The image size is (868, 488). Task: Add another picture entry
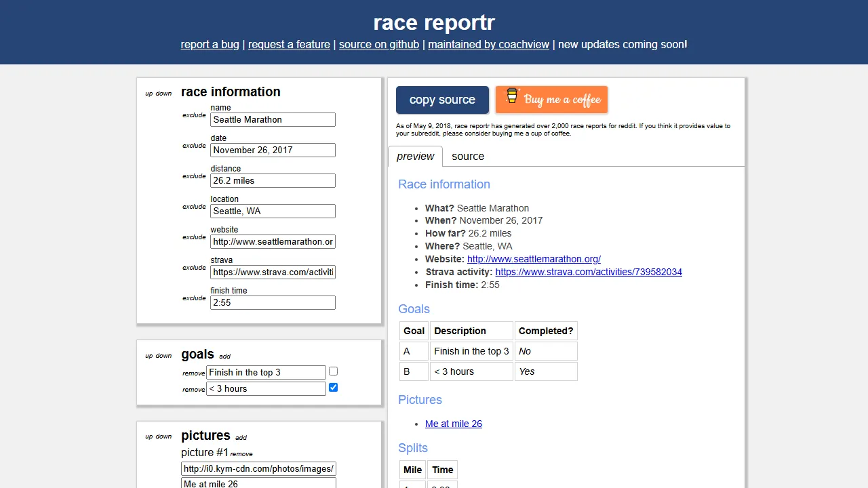point(241,438)
